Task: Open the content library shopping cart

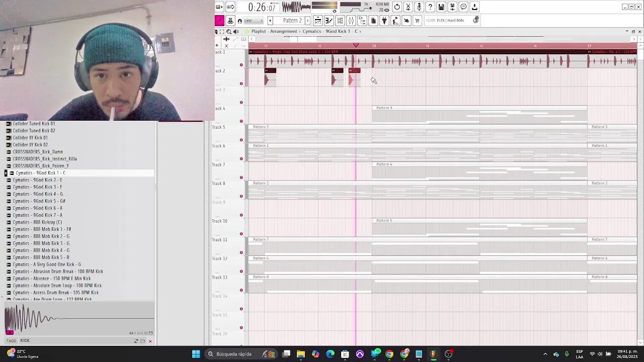Action: 417,21
